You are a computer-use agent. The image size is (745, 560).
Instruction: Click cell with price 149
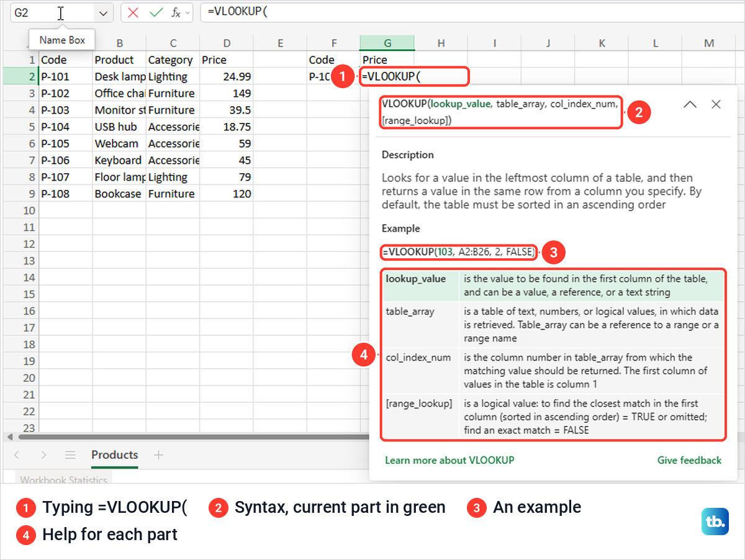[227, 93]
